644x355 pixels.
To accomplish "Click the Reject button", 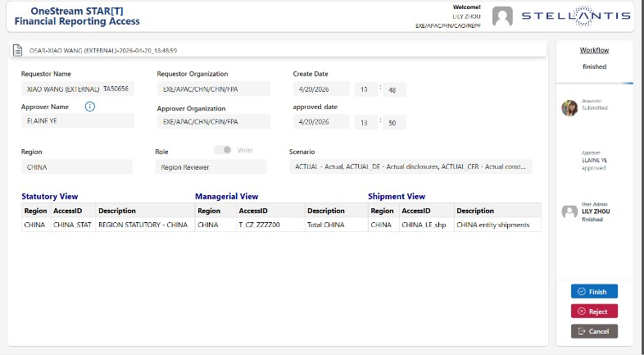I will point(594,312).
